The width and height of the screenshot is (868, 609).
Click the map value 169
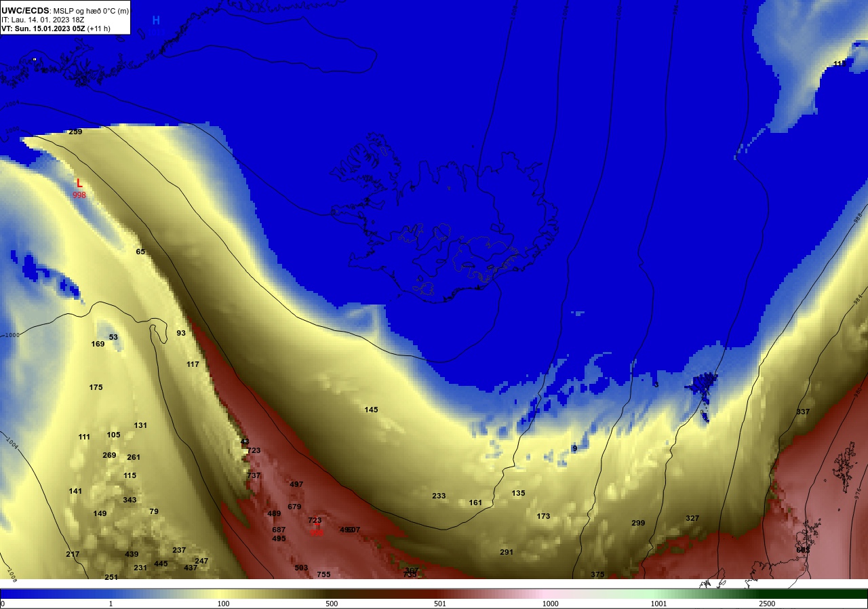(98, 344)
